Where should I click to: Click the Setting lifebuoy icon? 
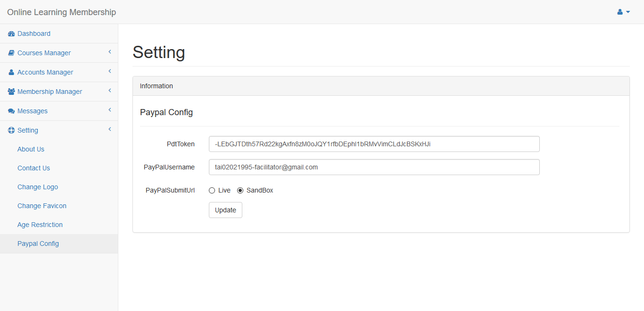pos(11,130)
